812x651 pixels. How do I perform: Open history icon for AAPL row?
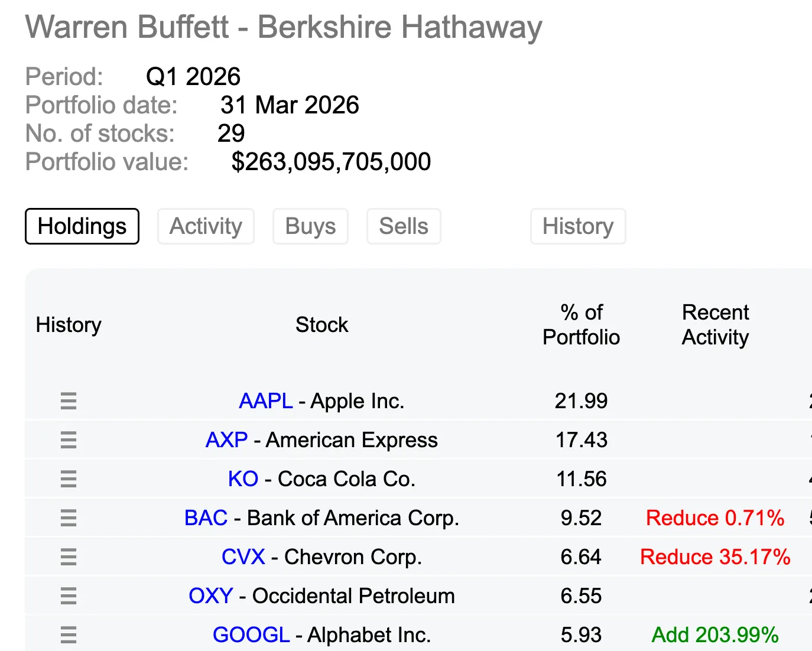(x=69, y=401)
